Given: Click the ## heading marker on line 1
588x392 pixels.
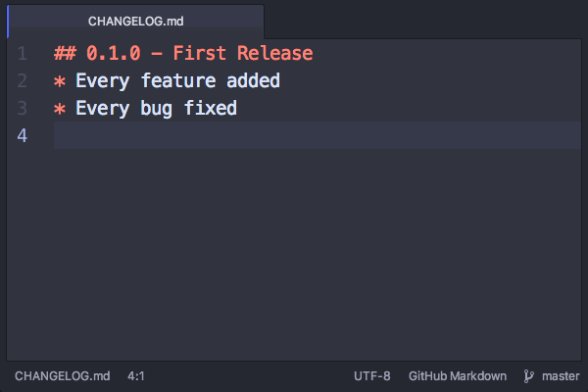Looking at the screenshot, I should (66, 53).
